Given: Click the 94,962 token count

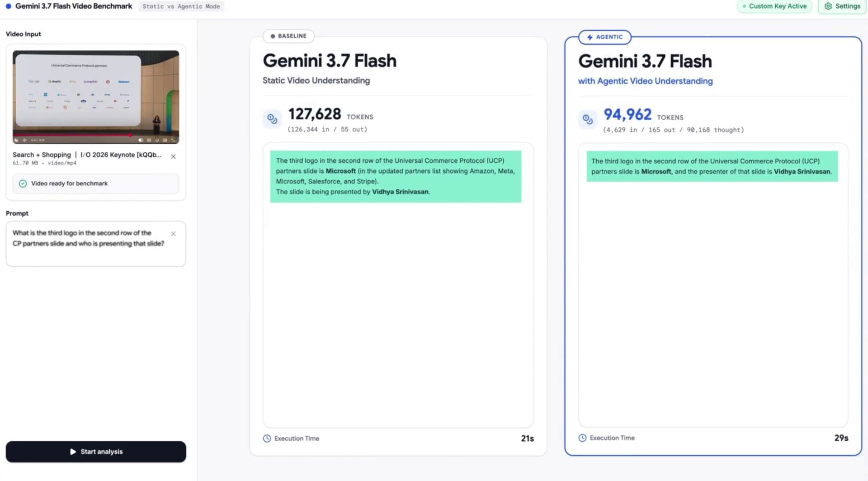Looking at the screenshot, I should [x=627, y=114].
